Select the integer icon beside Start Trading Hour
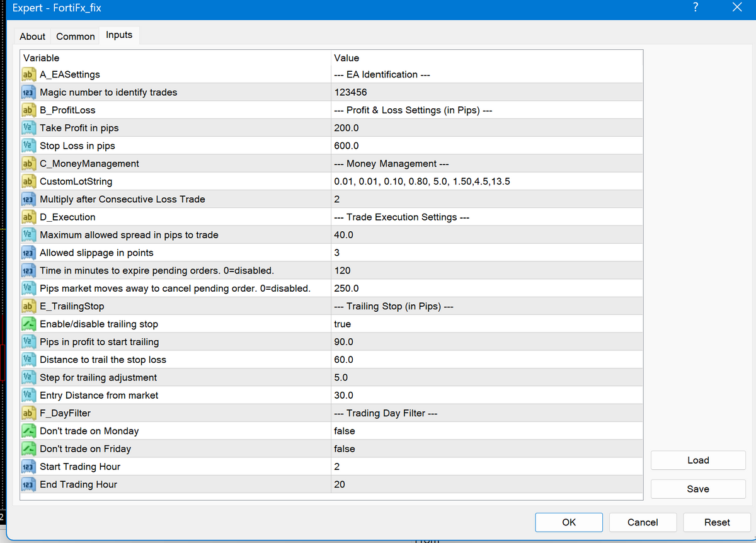Image resolution: width=756 pixels, height=543 pixels. pos(28,466)
